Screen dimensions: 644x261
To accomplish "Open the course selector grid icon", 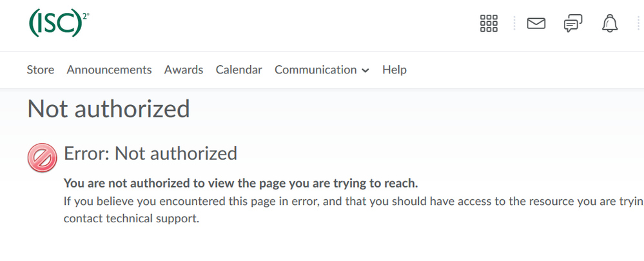I will (x=489, y=24).
